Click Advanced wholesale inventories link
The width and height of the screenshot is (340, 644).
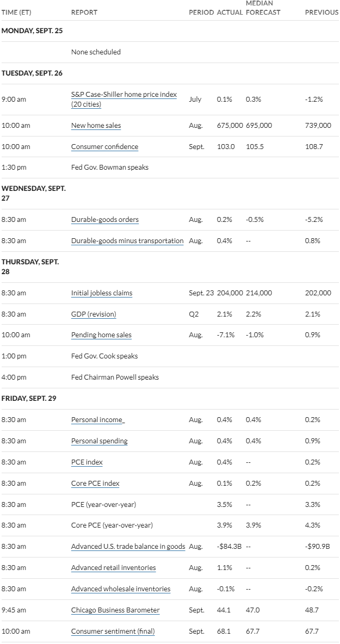tap(121, 589)
